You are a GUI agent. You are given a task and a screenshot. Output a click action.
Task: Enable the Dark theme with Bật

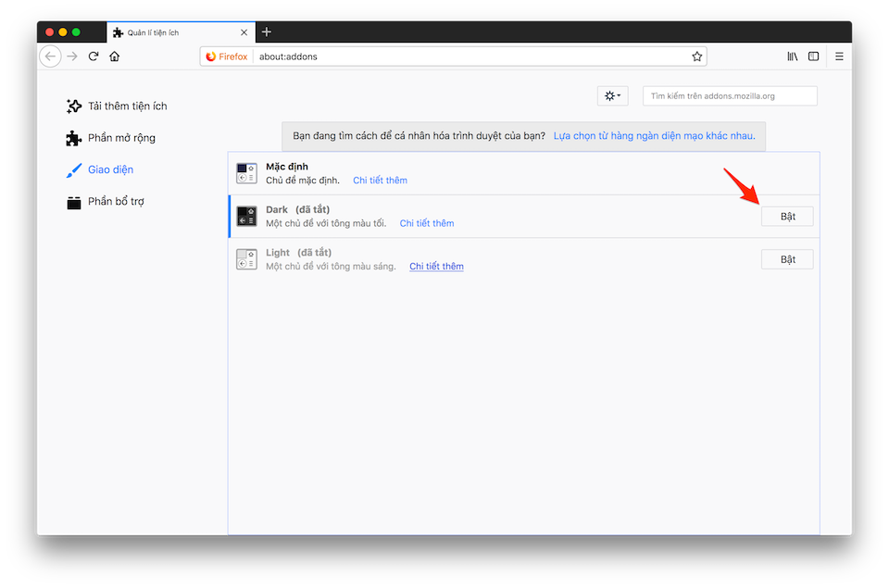[x=787, y=216]
